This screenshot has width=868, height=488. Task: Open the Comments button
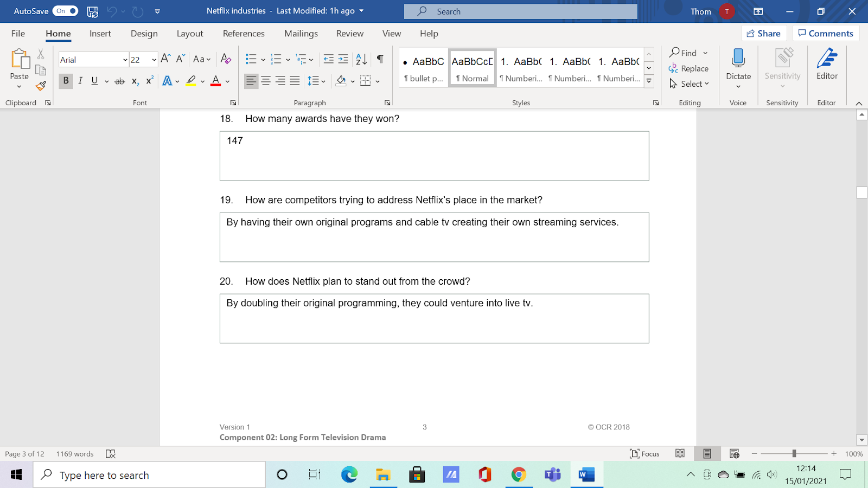click(x=826, y=33)
